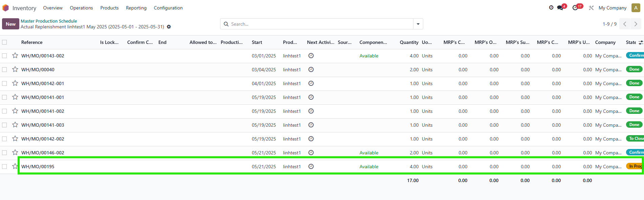Click the New button
The image size is (644, 200).
(10, 24)
